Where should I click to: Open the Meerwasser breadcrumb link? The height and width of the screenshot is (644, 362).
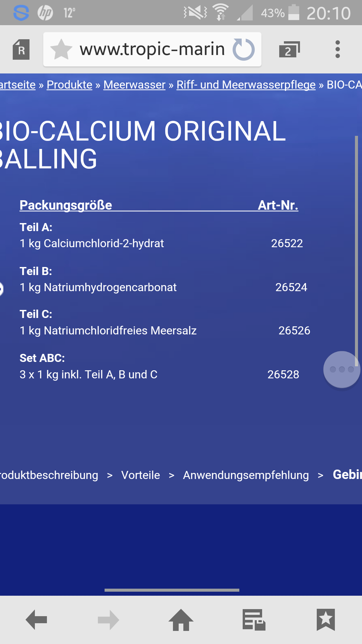(x=134, y=85)
